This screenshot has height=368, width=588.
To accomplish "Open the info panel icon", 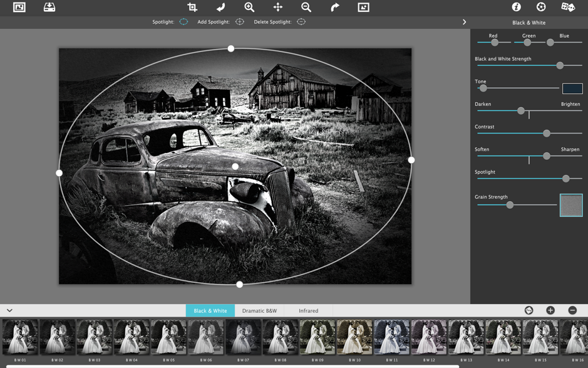I will (x=516, y=8).
